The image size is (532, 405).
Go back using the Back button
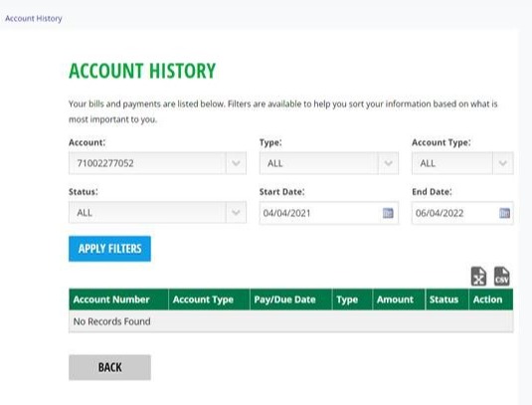tap(109, 367)
